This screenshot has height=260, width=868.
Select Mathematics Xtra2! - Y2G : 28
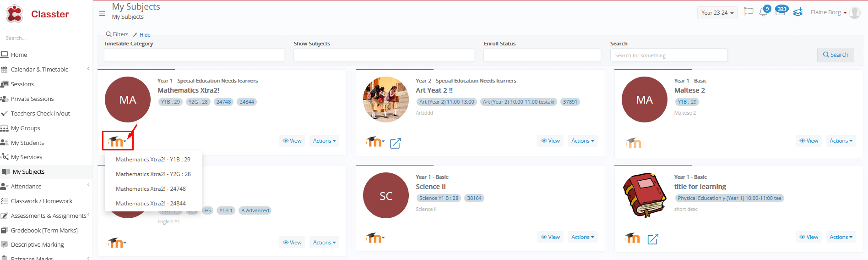(x=153, y=174)
